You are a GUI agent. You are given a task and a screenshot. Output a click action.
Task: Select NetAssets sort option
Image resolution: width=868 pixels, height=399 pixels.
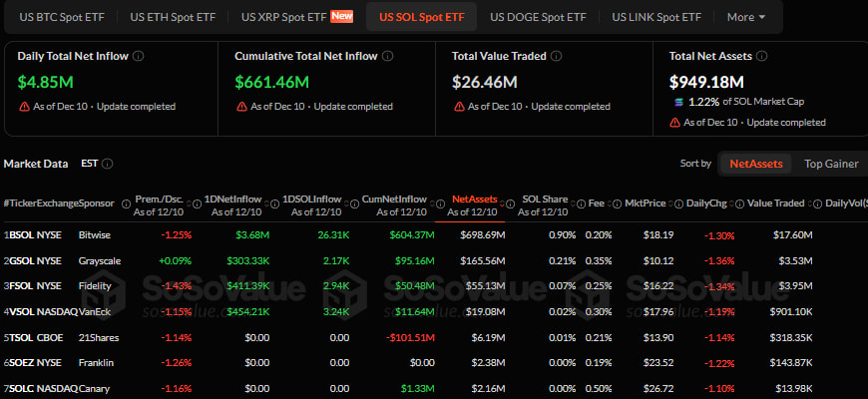[x=755, y=164]
